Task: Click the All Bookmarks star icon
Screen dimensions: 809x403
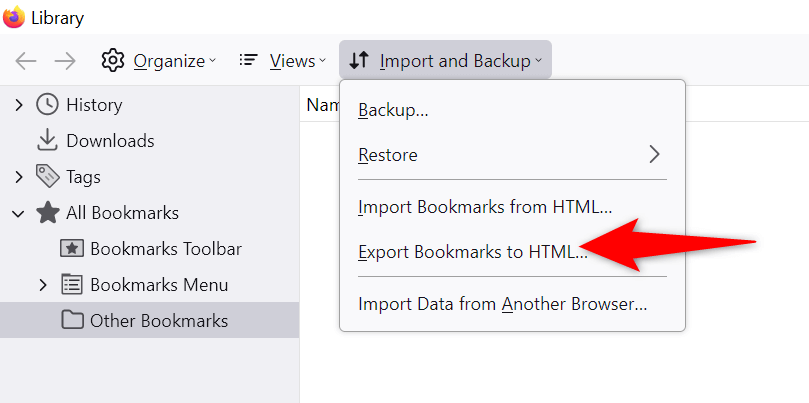Action: pos(48,213)
